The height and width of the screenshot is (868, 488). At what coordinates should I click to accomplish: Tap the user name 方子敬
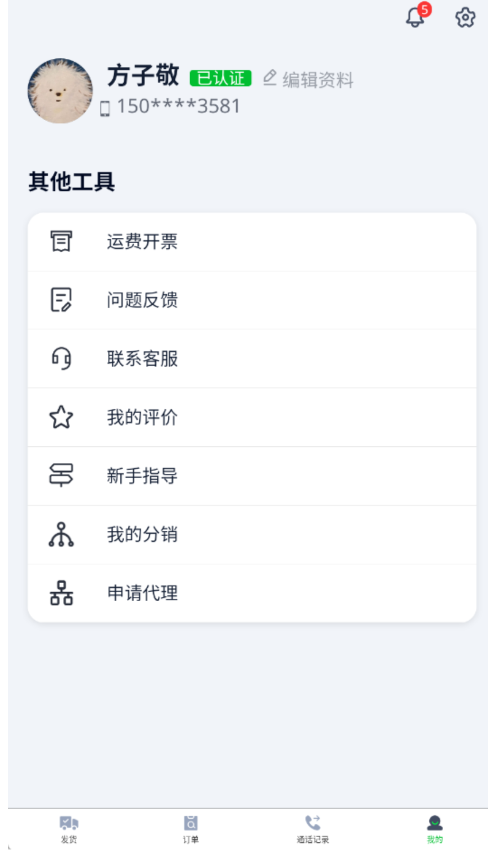pyautogui.click(x=143, y=75)
